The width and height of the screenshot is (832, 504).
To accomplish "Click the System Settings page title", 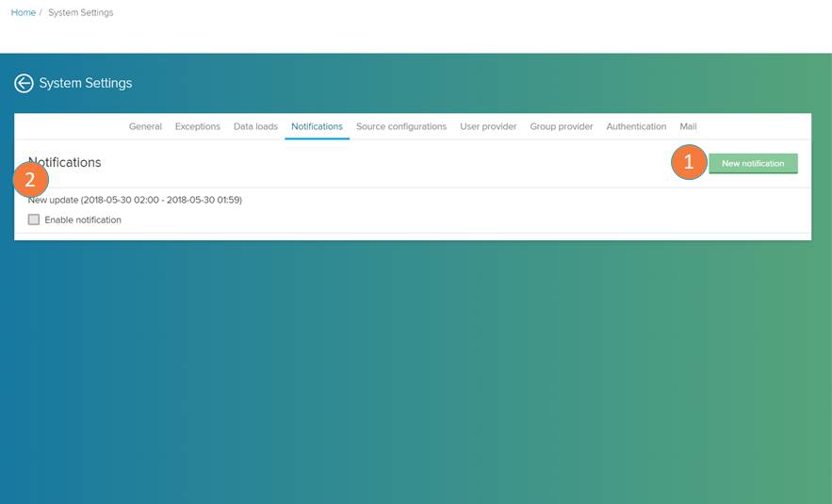I will pyautogui.click(x=86, y=84).
